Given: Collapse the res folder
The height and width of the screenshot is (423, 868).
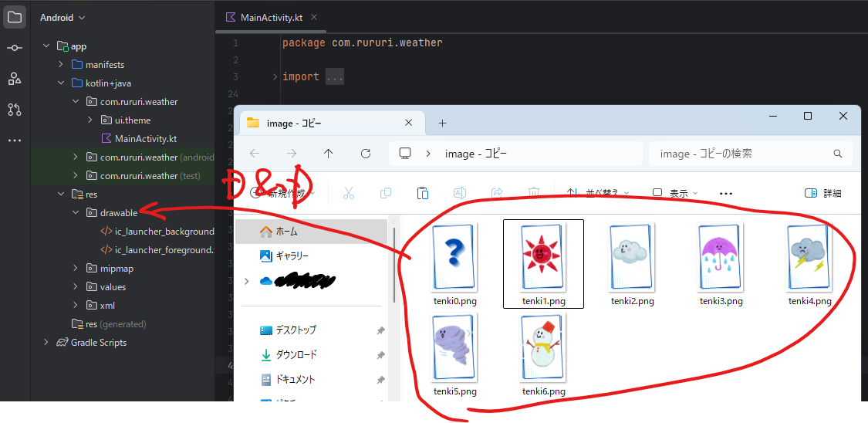Looking at the screenshot, I should (x=61, y=195).
